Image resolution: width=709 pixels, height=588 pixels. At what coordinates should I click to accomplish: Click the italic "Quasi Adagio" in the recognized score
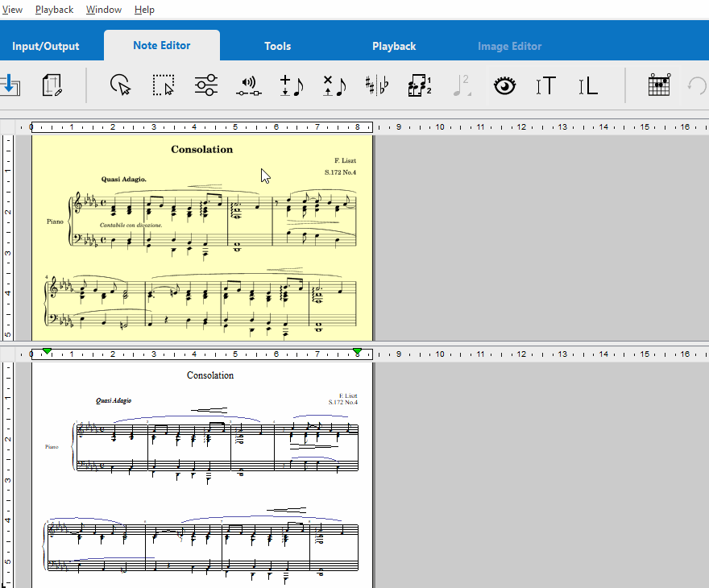(x=114, y=400)
